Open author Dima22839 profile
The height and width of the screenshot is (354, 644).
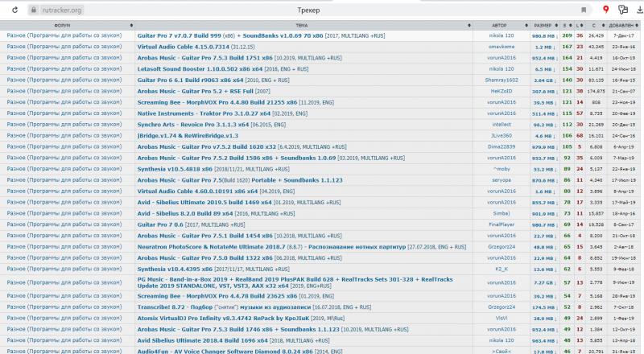tap(501, 146)
